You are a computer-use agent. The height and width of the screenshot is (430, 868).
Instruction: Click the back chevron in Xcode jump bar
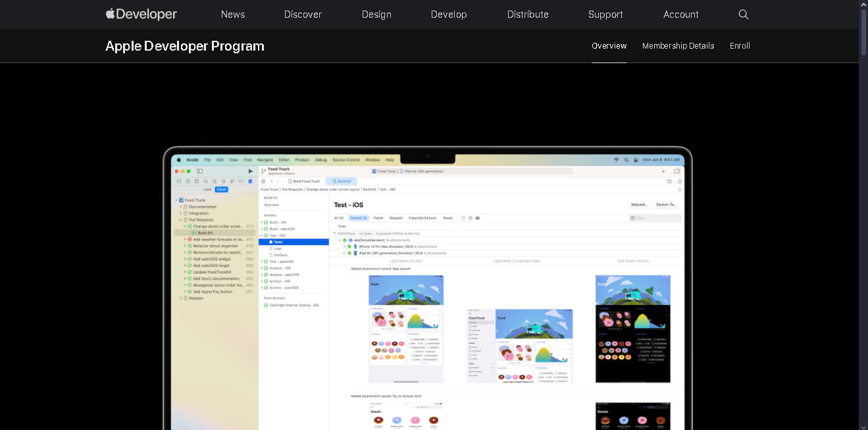point(272,181)
